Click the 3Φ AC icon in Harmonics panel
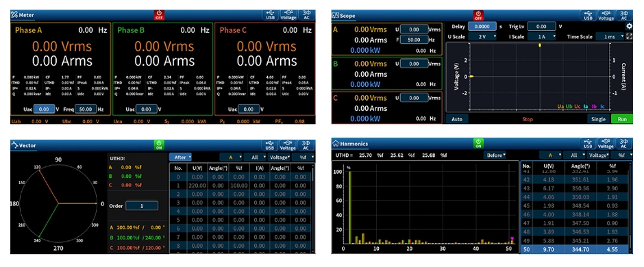The image size is (644, 267). point(624,144)
